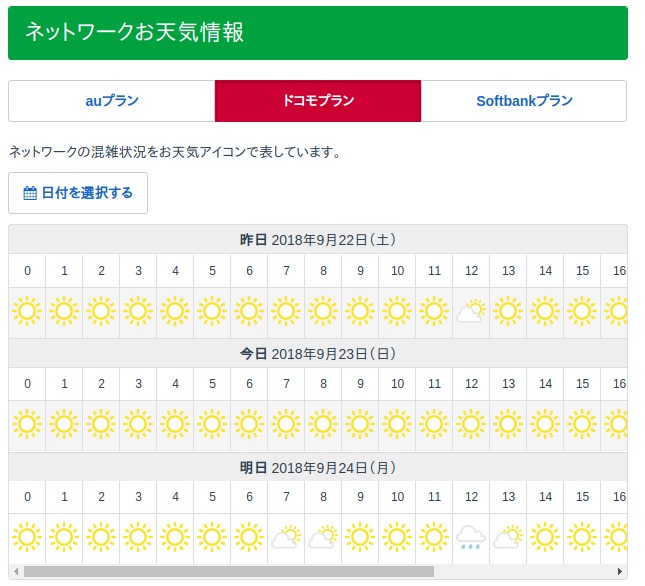
Task: Click today's hour 12 column cell
Action: pyautogui.click(x=471, y=384)
